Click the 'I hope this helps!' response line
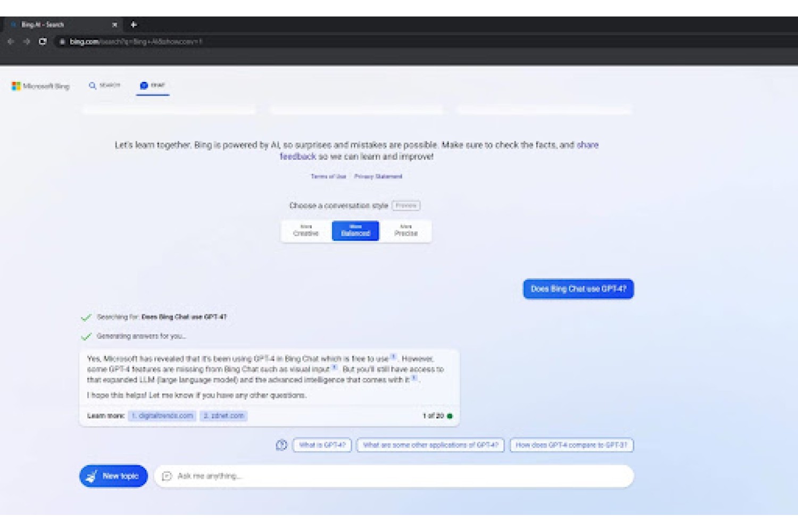798x532 pixels. 197,395
